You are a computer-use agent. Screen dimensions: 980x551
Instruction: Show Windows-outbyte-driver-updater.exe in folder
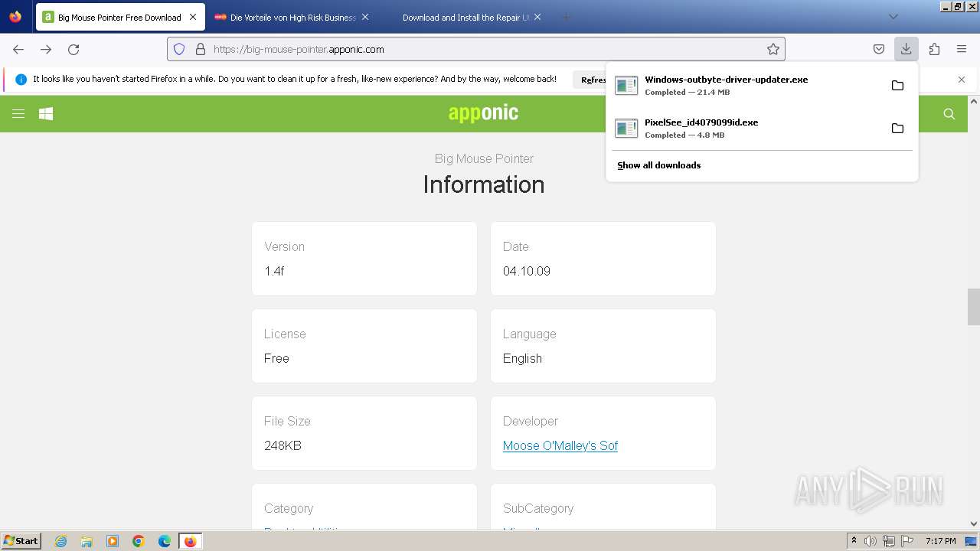[x=897, y=85]
